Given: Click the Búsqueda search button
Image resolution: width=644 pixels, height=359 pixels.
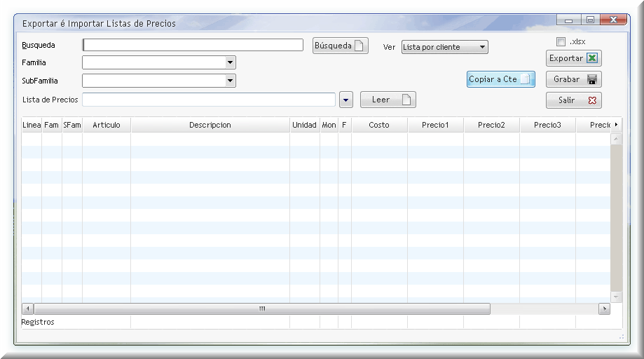Looking at the screenshot, I should (x=340, y=46).
